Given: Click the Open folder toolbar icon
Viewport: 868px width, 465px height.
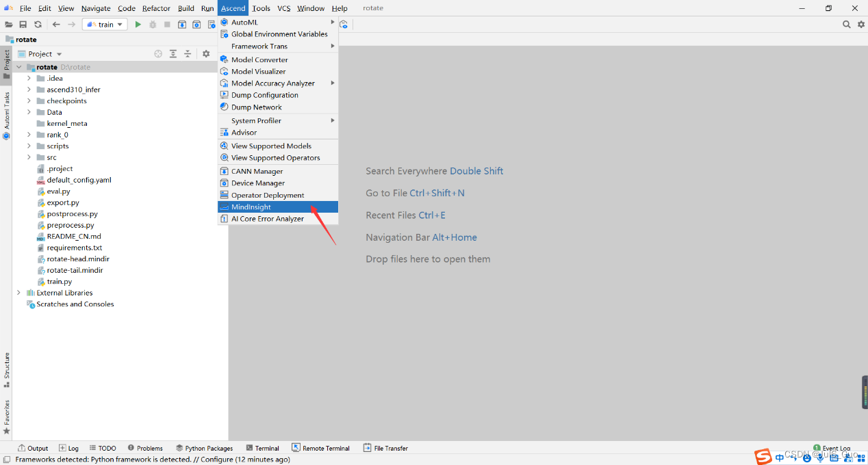Looking at the screenshot, I should (x=9, y=25).
